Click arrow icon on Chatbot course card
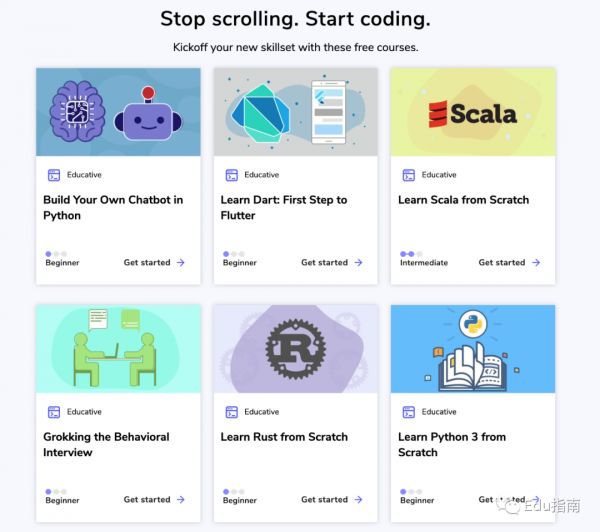 coord(181,263)
